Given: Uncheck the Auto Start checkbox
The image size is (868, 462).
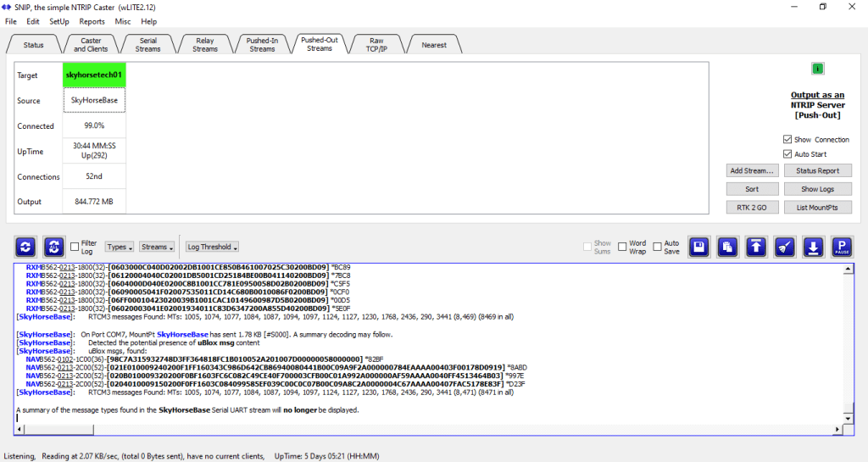Looking at the screenshot, I should click(787, 154).
